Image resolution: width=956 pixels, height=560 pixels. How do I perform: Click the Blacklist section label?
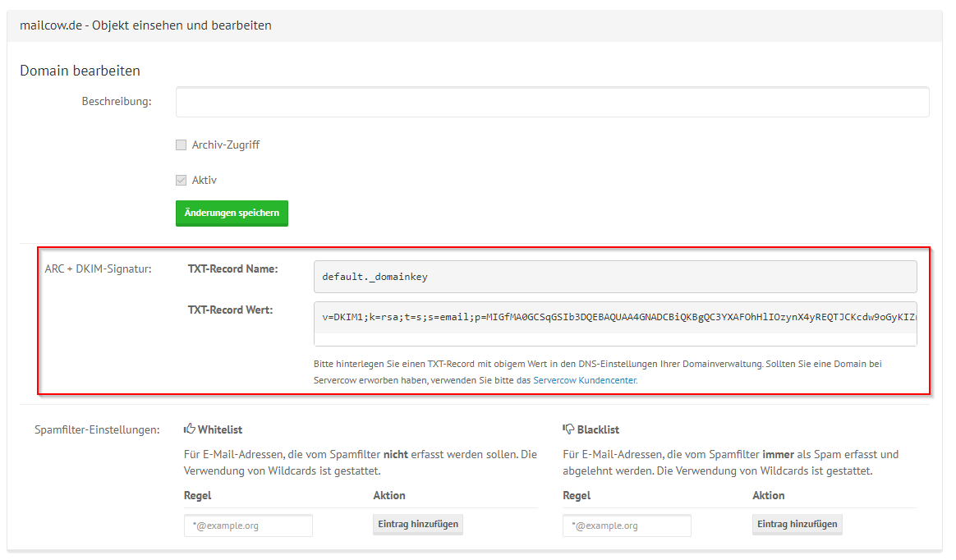[597, 429]
